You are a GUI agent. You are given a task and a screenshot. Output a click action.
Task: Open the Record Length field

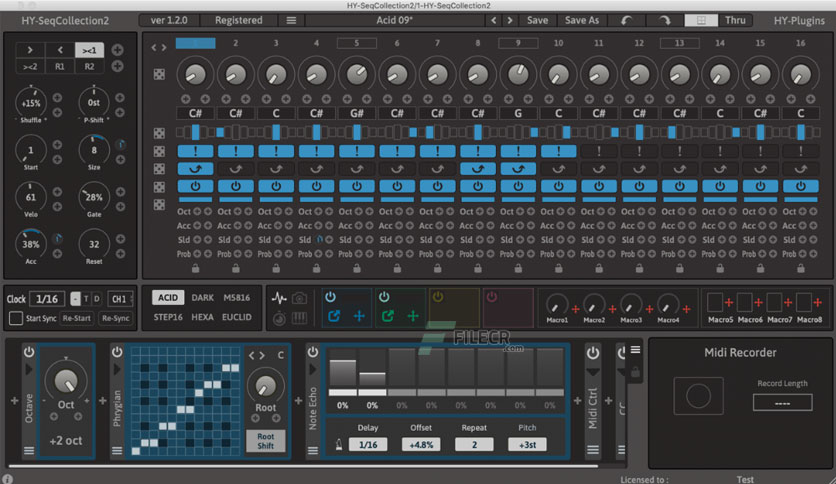click(x=782, y=402)
